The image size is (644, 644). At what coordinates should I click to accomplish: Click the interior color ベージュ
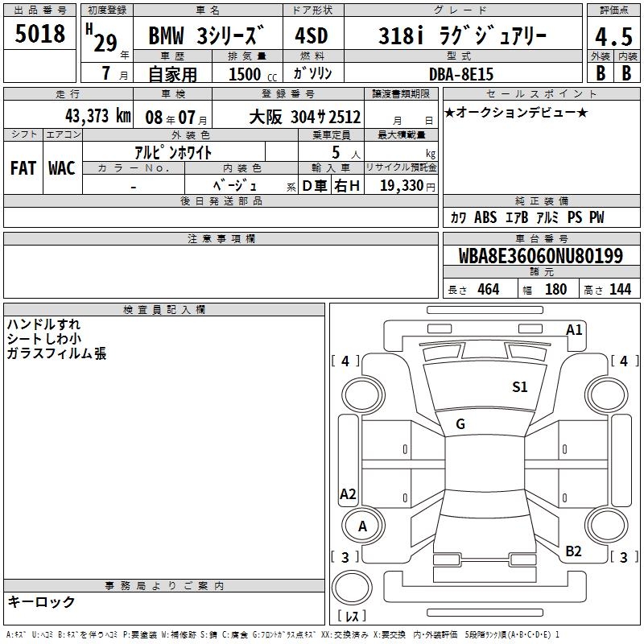click(x=235, y=185)
